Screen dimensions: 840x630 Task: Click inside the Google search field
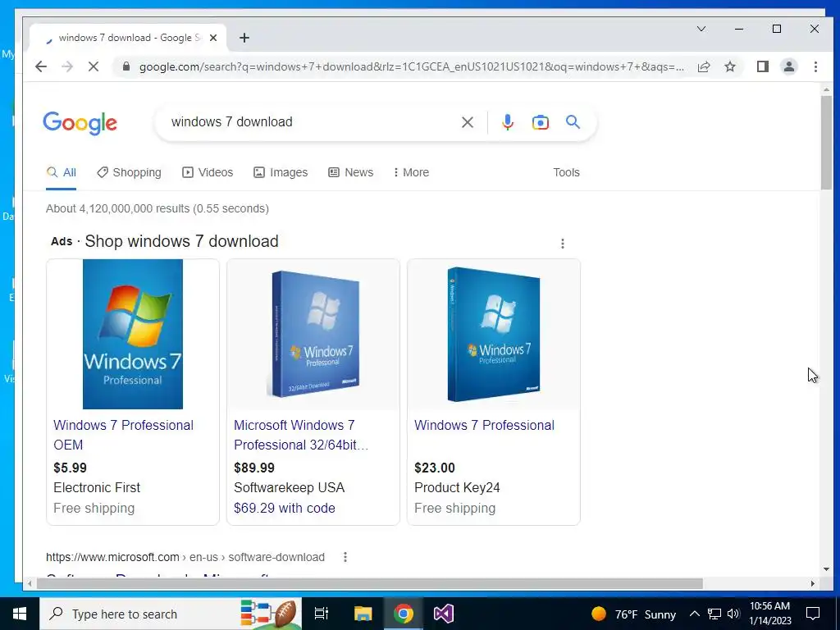tap(311, 122)
